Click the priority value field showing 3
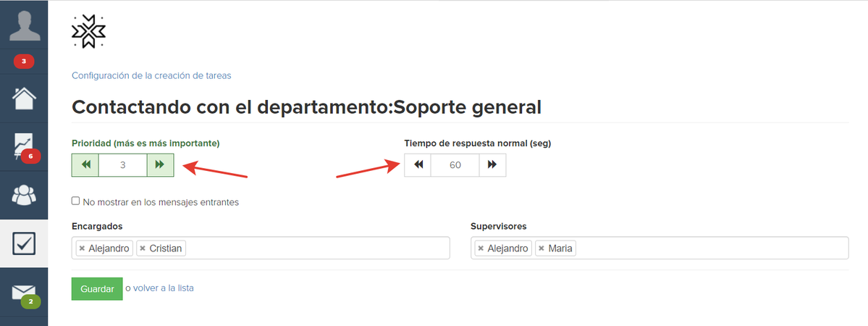The image size is (868, 326). (123, 164)
